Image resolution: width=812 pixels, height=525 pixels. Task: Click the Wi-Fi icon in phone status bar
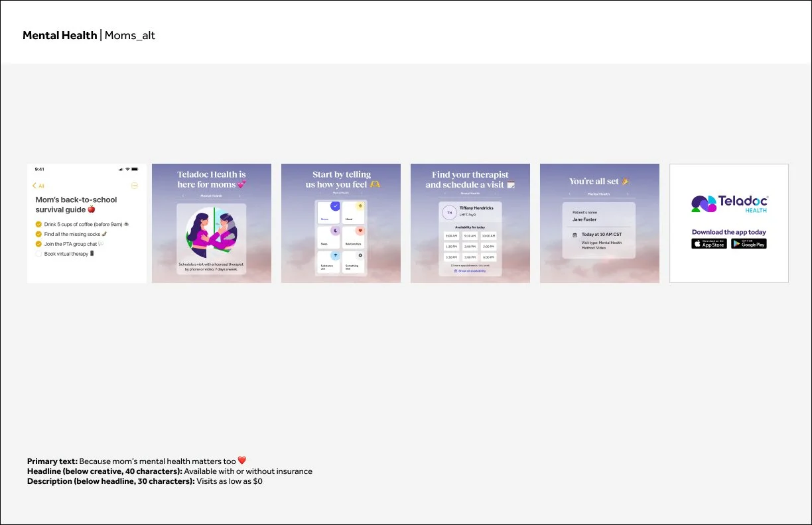[x=127, y=169]
